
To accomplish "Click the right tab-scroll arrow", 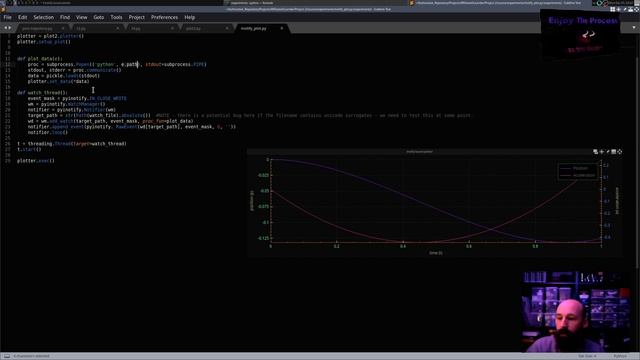I will (x=9, y=28).
